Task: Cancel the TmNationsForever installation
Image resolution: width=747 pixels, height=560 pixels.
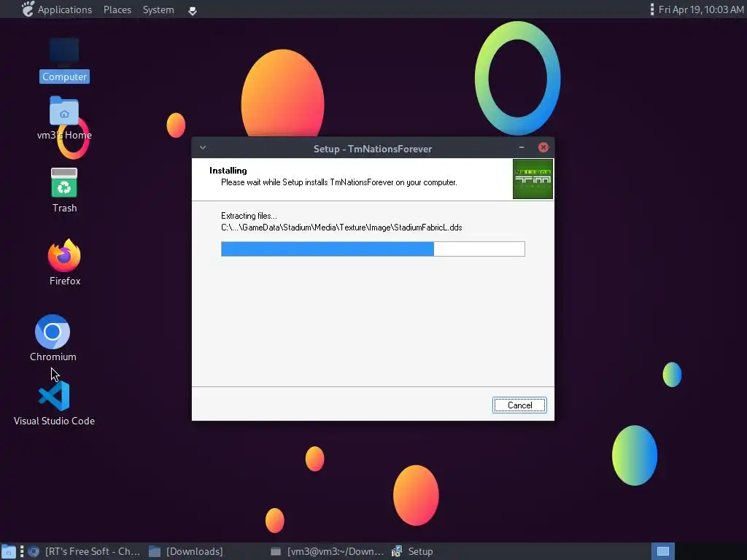Action: point(519,405)
